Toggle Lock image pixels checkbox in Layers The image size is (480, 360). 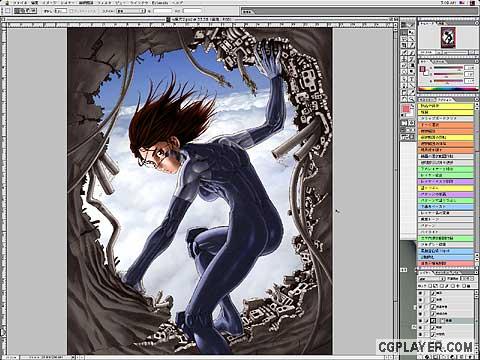coord(442,286)
